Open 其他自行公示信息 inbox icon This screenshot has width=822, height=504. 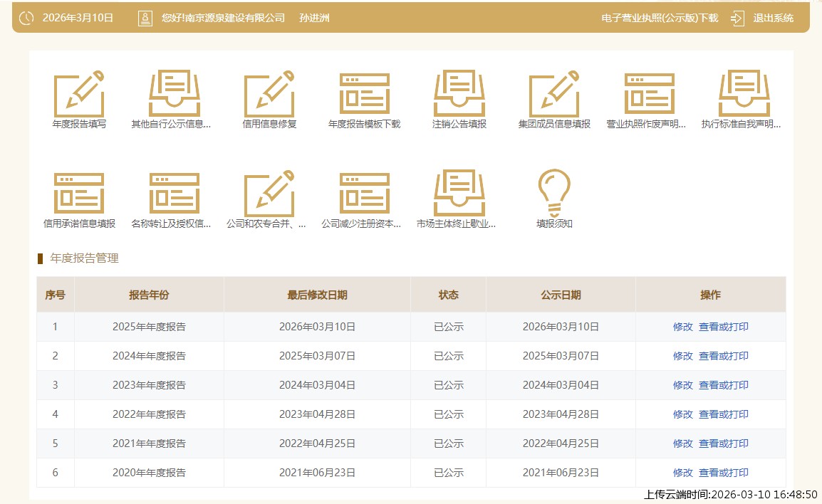click(x=174, y=94)
